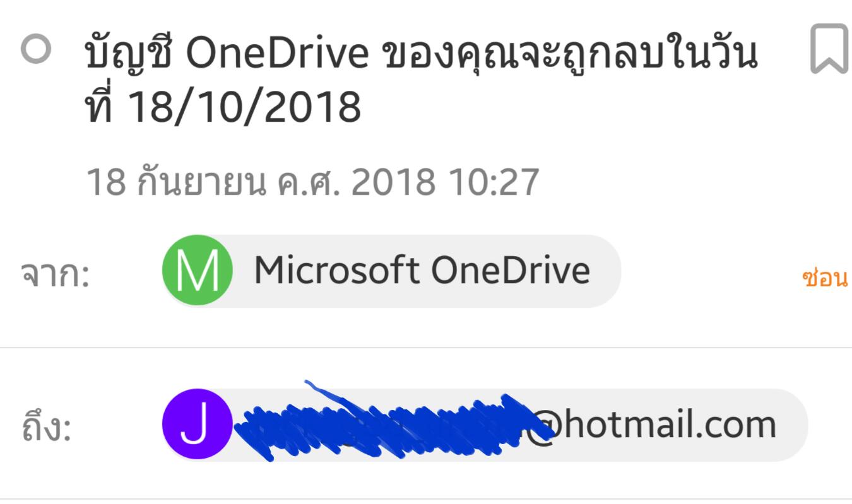Click the word OneDrive in the subject

click(277, 54)
